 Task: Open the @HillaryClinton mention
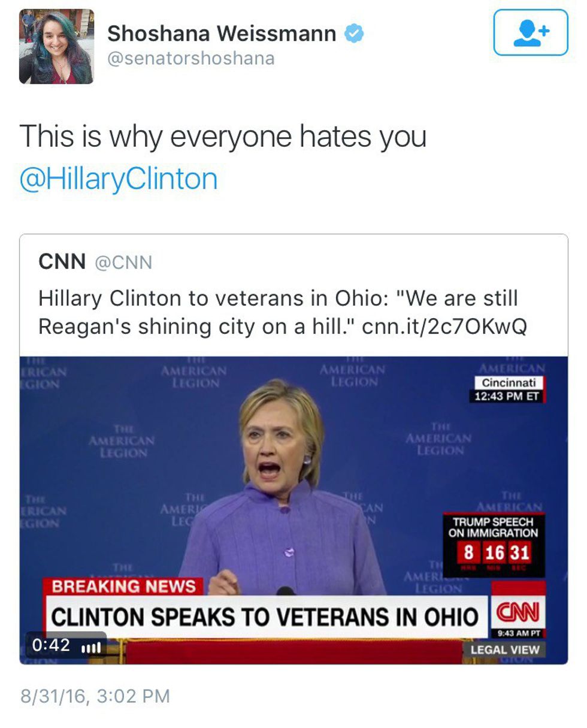[119, 179]
